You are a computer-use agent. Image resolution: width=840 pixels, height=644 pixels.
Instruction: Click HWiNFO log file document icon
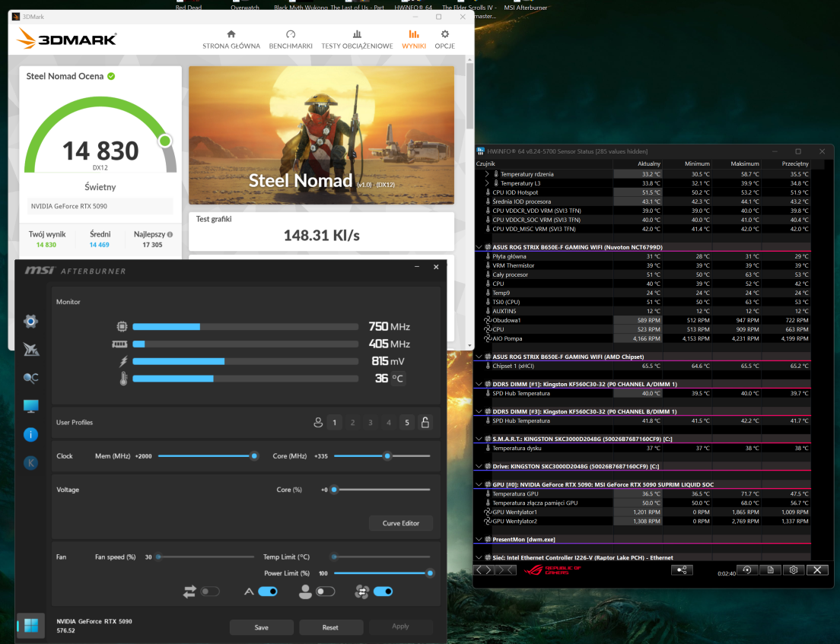[770, 569]
